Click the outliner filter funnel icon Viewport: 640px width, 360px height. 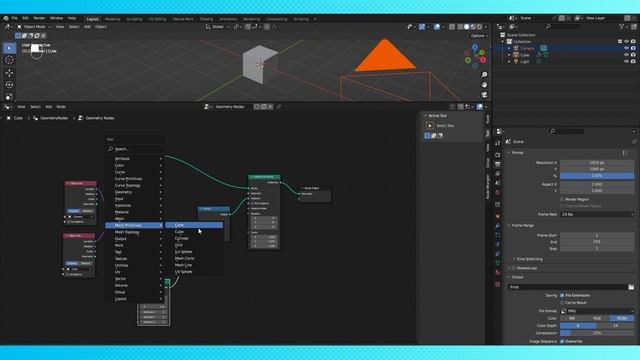(621, 27)
